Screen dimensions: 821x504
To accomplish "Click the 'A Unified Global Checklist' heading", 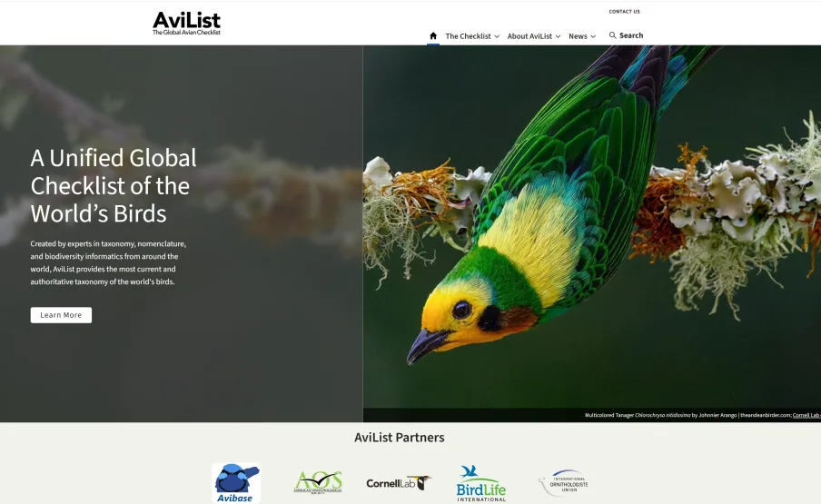I will [x=114, y=186].
